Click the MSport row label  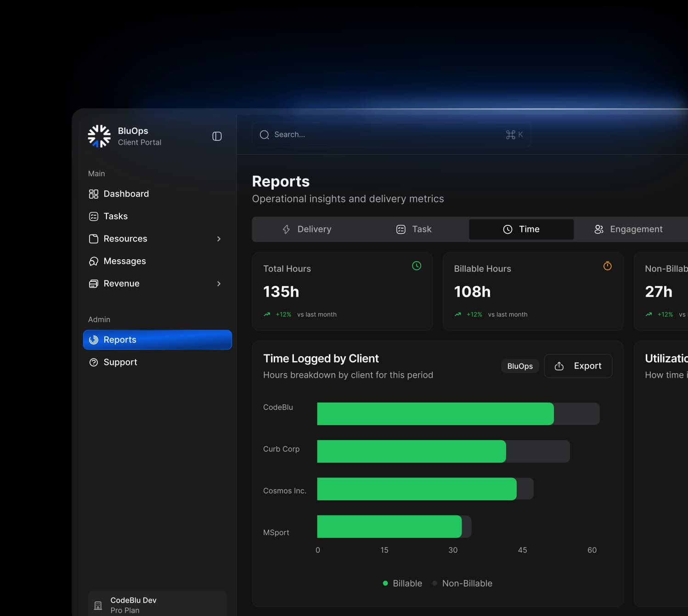coord(276,532)
